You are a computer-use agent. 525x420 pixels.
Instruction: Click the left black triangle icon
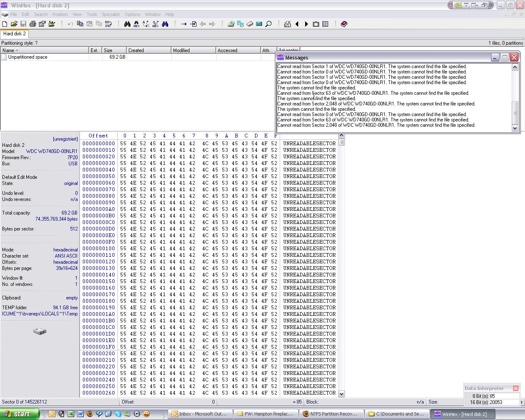pyautogui.click(x=297, y=24)
